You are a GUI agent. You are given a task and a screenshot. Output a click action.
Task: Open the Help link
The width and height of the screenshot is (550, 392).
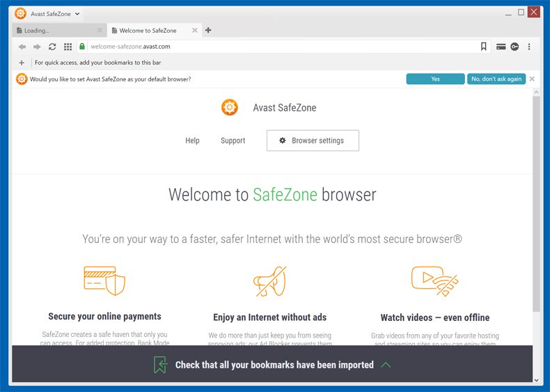coord(192,141)
